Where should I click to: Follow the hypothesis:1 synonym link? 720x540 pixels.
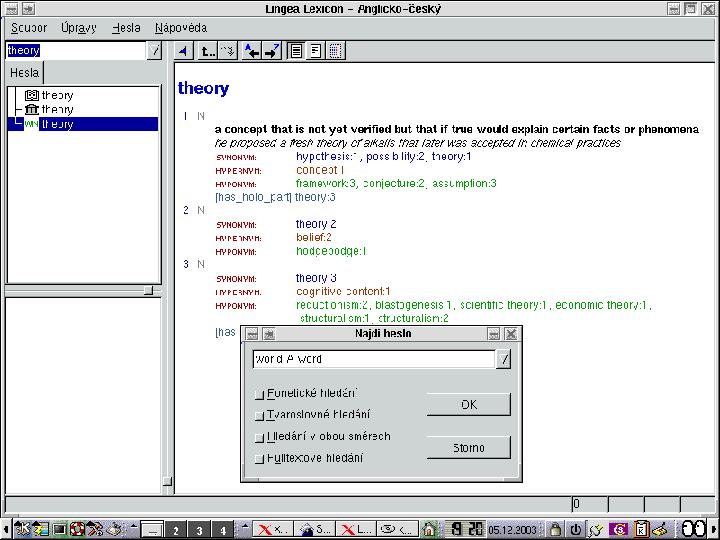(x=327, y=157)
